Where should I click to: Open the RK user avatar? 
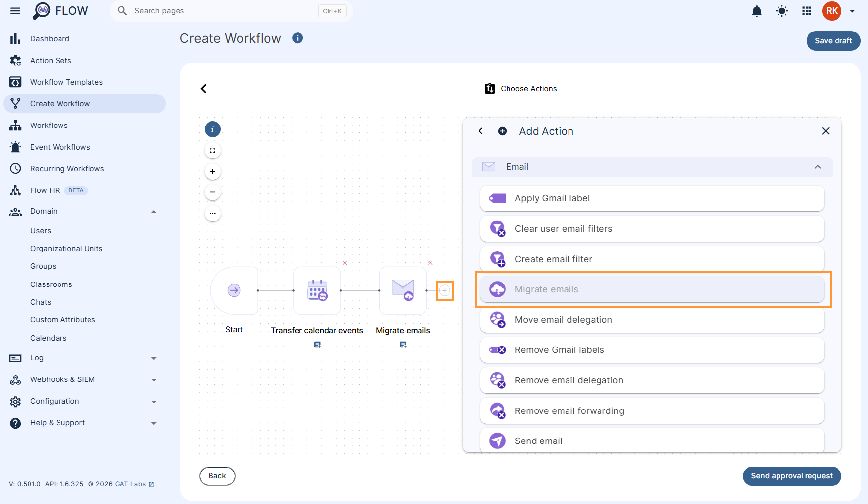pos(832,11)
